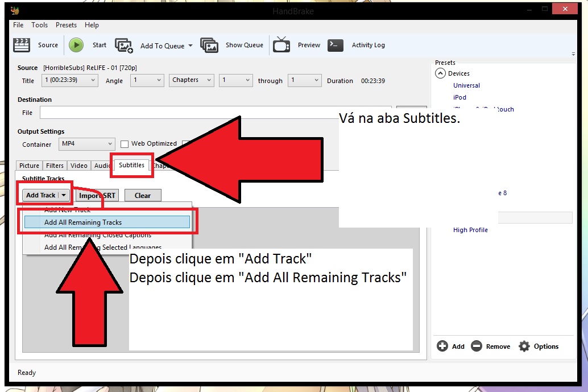588x392 pixels.
Task: Select the Universal preset
Action: click(x=466, y=85)
